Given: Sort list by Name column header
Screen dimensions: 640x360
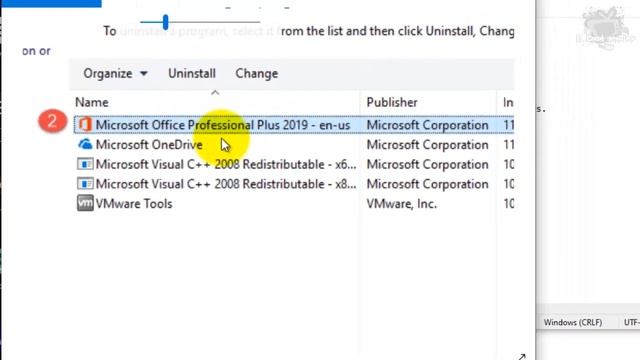Looking at the screenshot, I should [92, 102].
